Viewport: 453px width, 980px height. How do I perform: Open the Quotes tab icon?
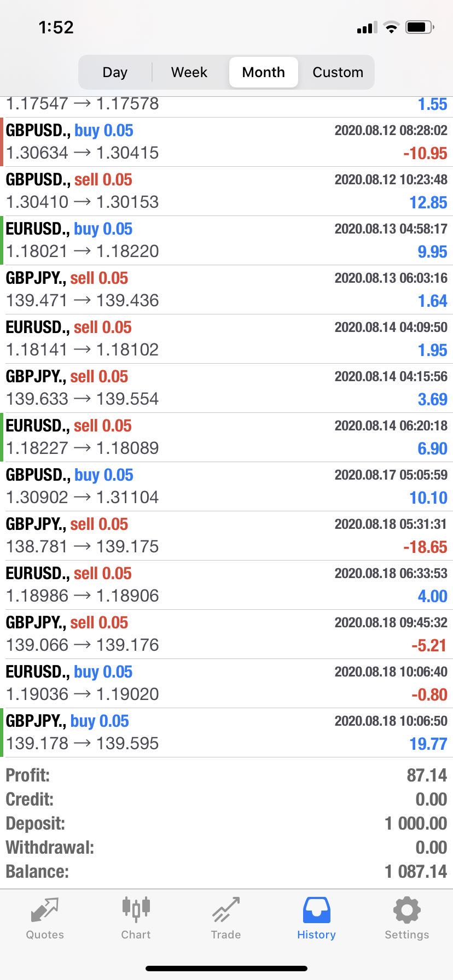coord(45,911)
